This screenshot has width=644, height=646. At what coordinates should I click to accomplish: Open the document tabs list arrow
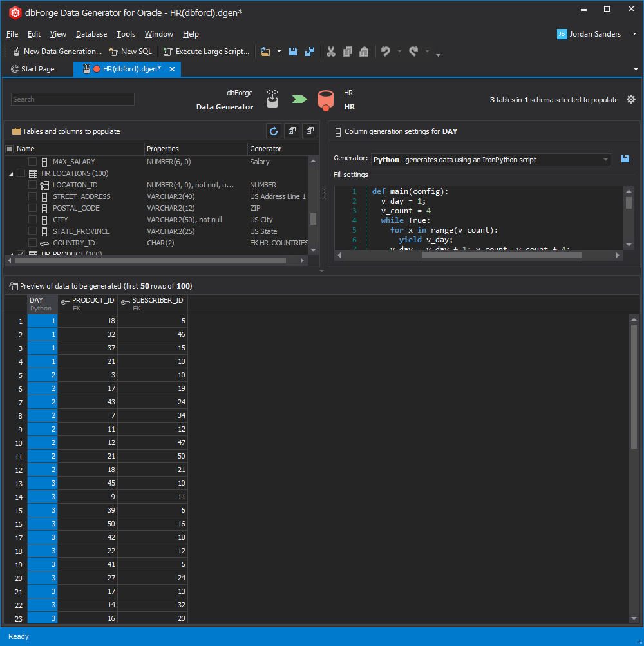pos(636,69)
